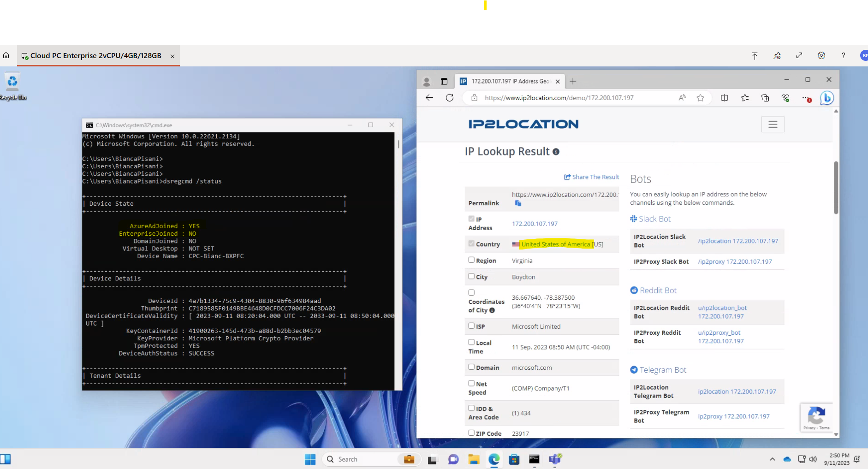Copy the permalink with the copy icon

(x=518, y=203)
